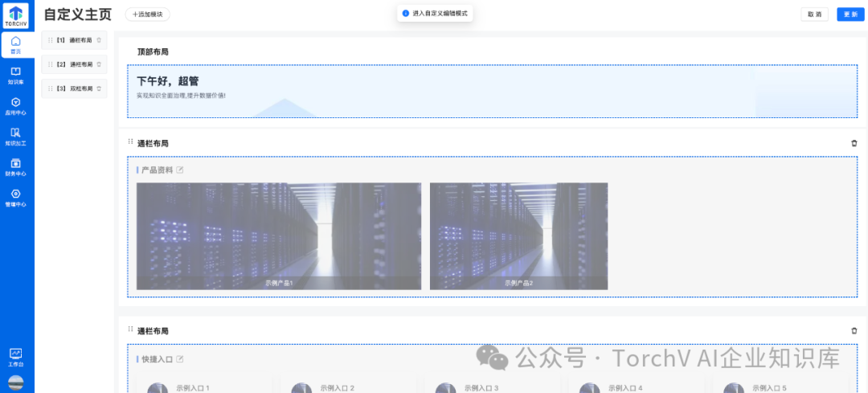Image resolution: width=868 pixels, height=393 pixels.
Task: Click the 示例入口 1 shortcut
Action: click(x=204, y=382)
